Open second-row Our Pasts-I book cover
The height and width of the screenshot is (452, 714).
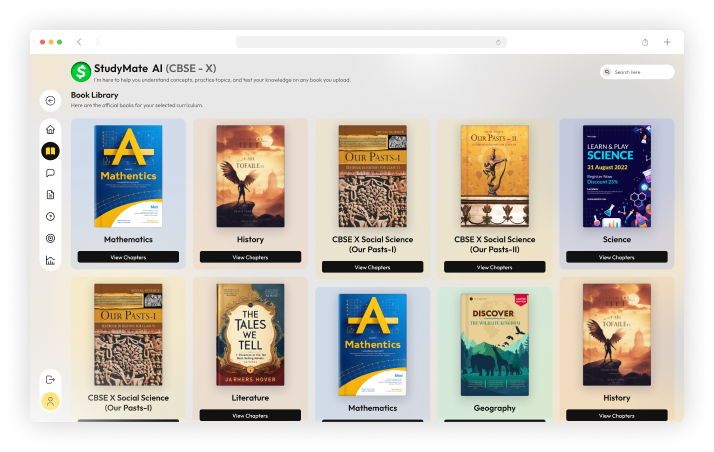(x=128, y=335)
